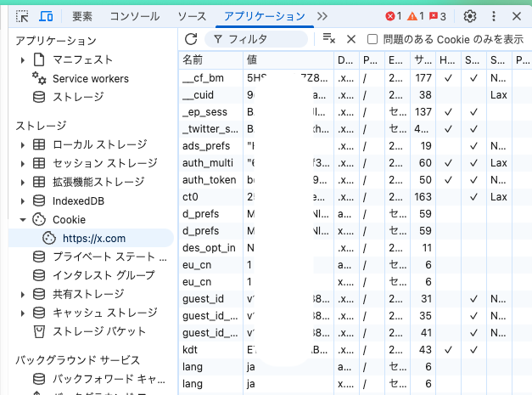The width and height of the screenshot is (532, 395).
Task: Show more tabs with the chevron button
Action: coord(322,16)
